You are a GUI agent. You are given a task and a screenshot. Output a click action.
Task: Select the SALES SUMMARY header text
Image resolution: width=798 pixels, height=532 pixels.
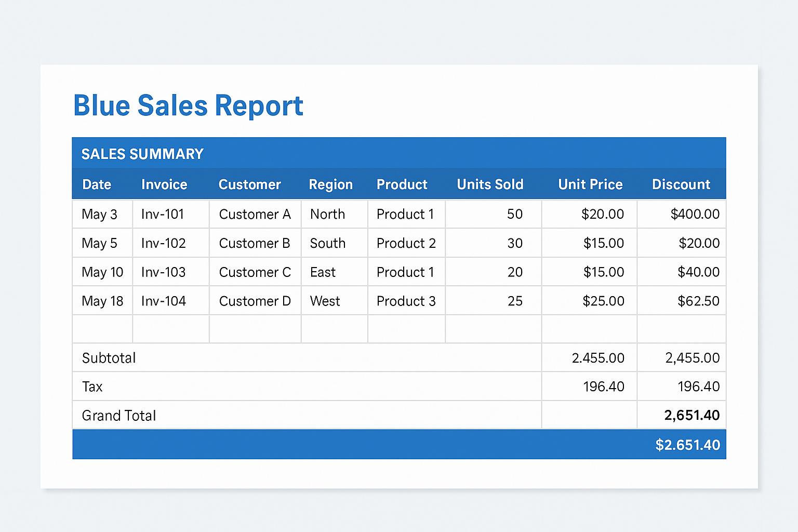pyautogui.click(x=142, y=154)
